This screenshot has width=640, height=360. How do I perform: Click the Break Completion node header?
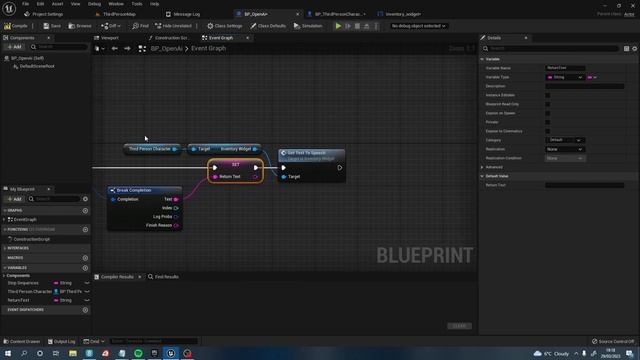pyautogui.click(x=145, y=190)
